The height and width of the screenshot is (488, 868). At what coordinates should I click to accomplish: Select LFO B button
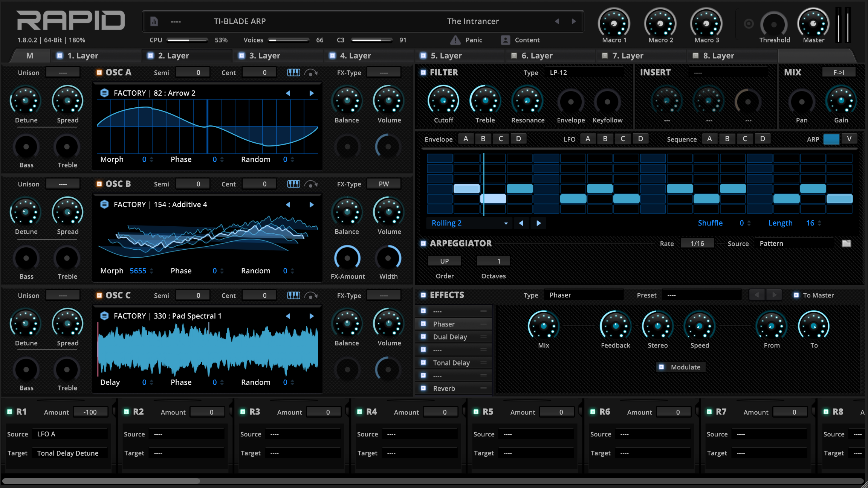(605, 139)
